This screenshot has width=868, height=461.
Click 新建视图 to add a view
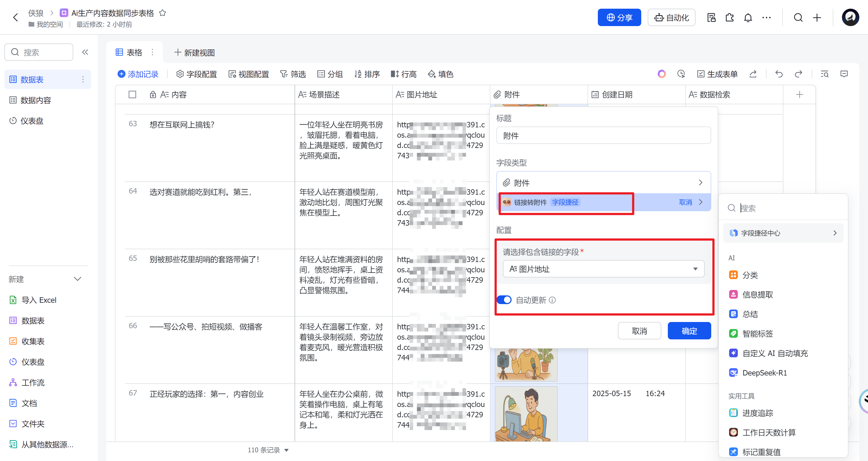(x=194, y=53)
